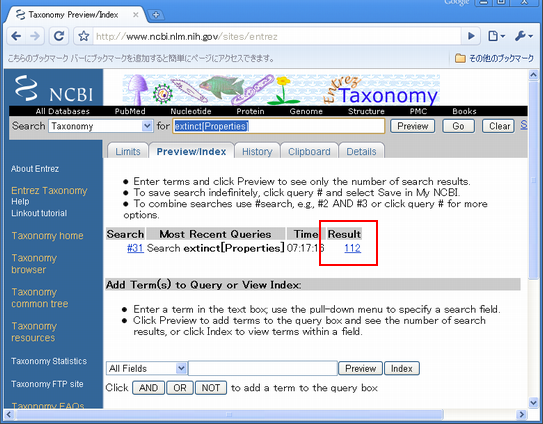Click the term text box beside All Fields

coord(263,368)
